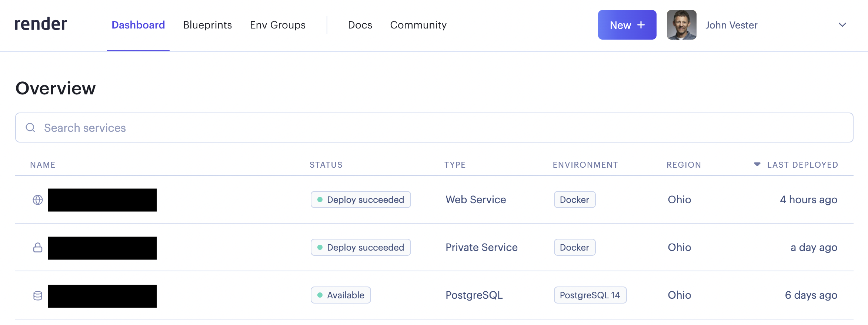Screen dimensions: 868x325
Task: Expand the account menu chevron
Action: tap(842, 25)
